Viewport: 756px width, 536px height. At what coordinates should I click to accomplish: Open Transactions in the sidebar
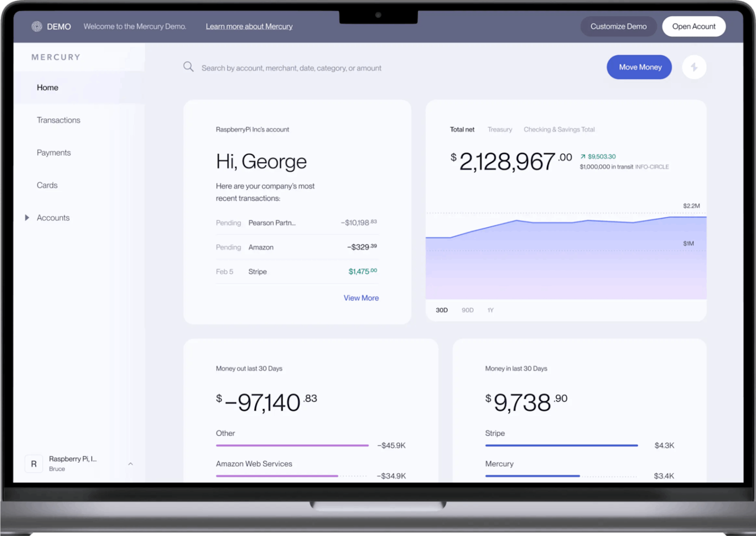58,120
